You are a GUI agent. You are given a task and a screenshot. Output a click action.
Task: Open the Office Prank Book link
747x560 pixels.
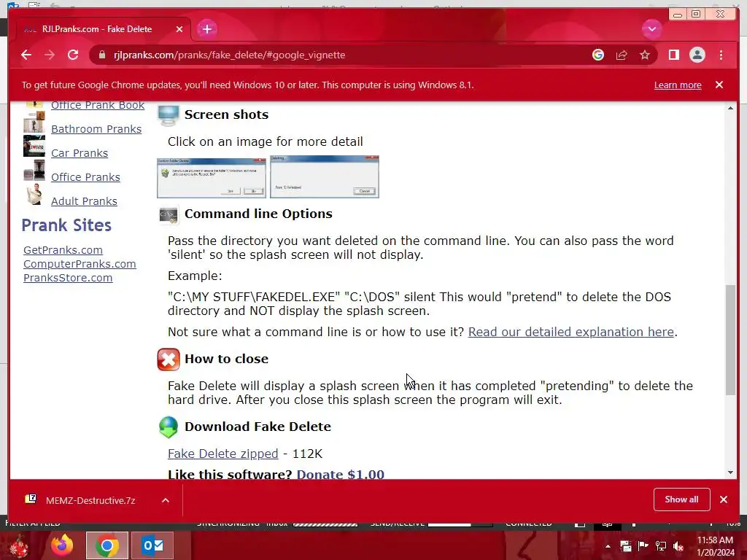pos(98,105)
